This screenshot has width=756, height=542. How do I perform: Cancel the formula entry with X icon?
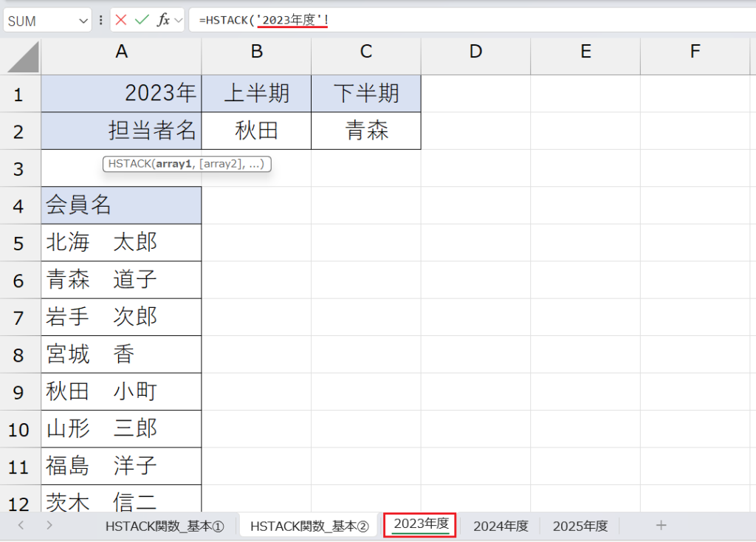pos(121,21)
